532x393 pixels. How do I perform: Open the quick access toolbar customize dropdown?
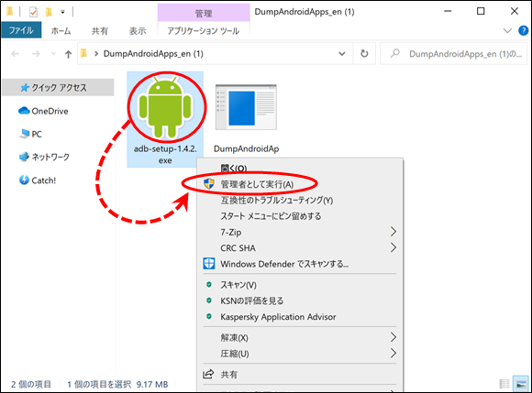(x=62, y=13)
